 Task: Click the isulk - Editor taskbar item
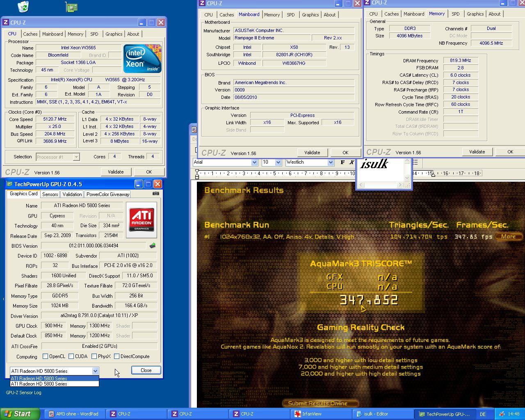(383, 414)
